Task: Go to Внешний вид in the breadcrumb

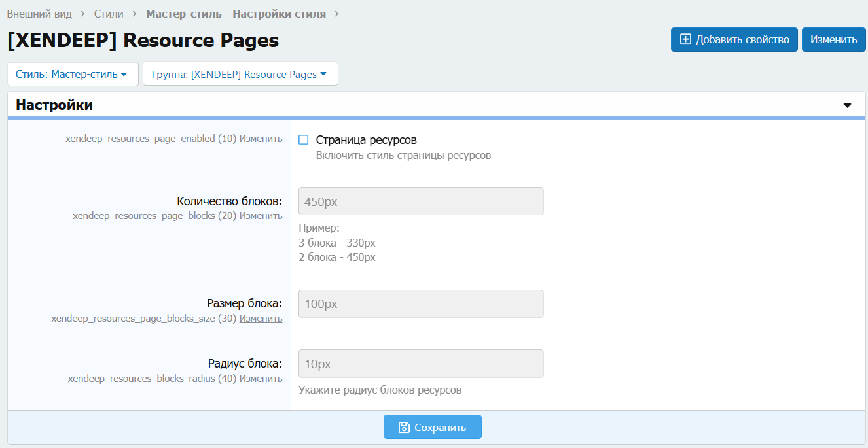Action: (39, 14)
